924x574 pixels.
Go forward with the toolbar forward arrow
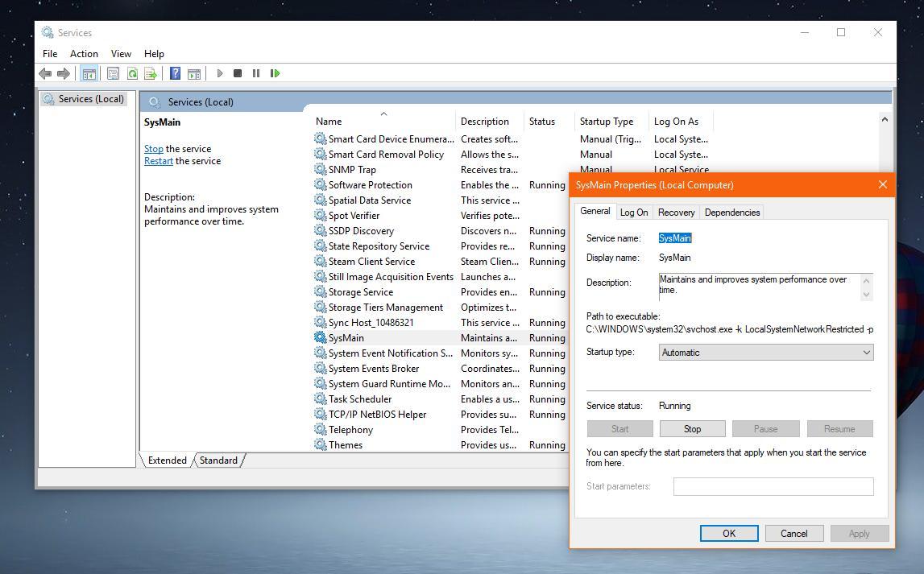63,73
